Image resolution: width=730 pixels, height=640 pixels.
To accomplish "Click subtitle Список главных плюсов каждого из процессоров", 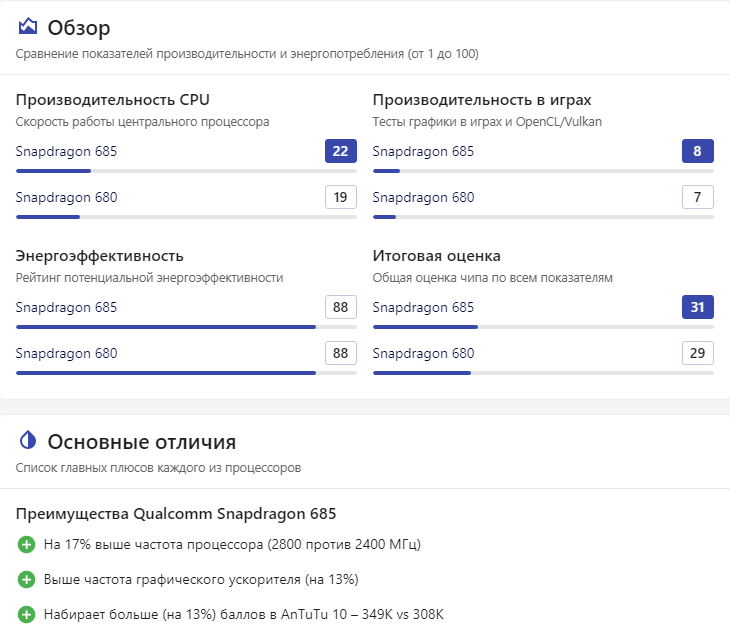I will tap(158, 468).
